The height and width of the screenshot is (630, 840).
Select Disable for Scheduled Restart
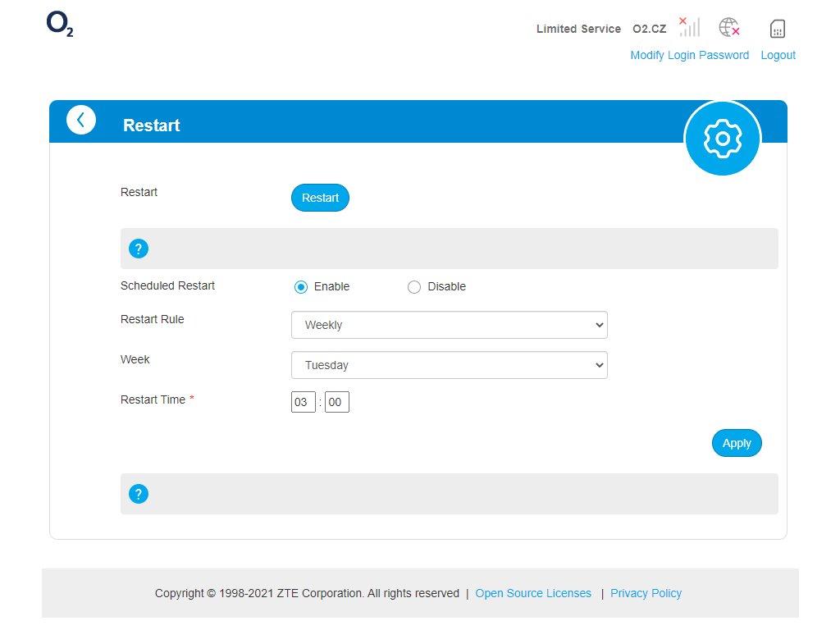coord(414,287)
